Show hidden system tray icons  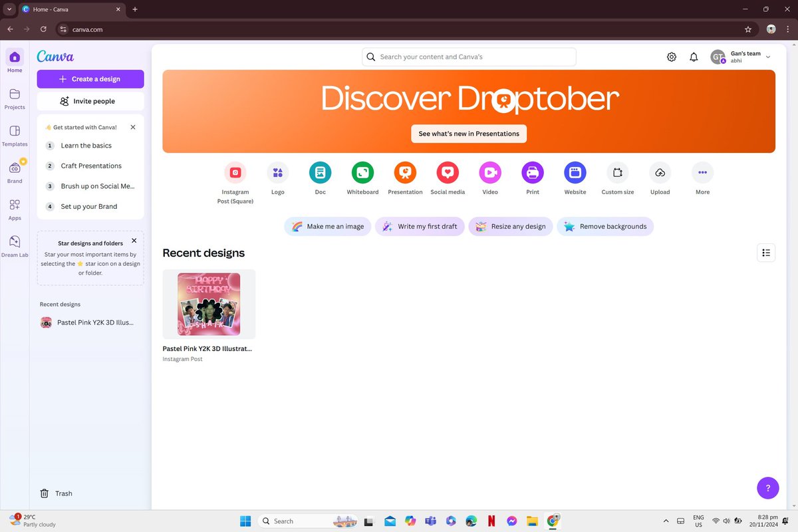(x=666, y=521)
